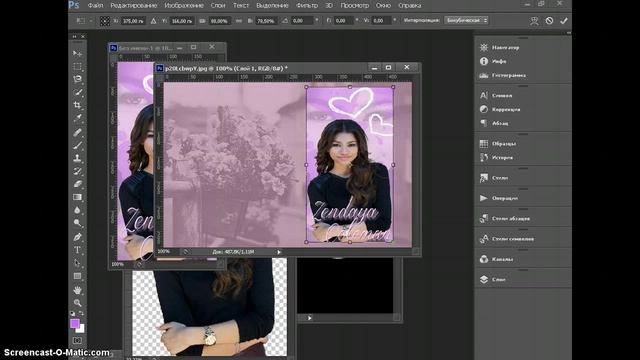
Task: Edit the rotation angle field
Action: click(x=302, y=20)
